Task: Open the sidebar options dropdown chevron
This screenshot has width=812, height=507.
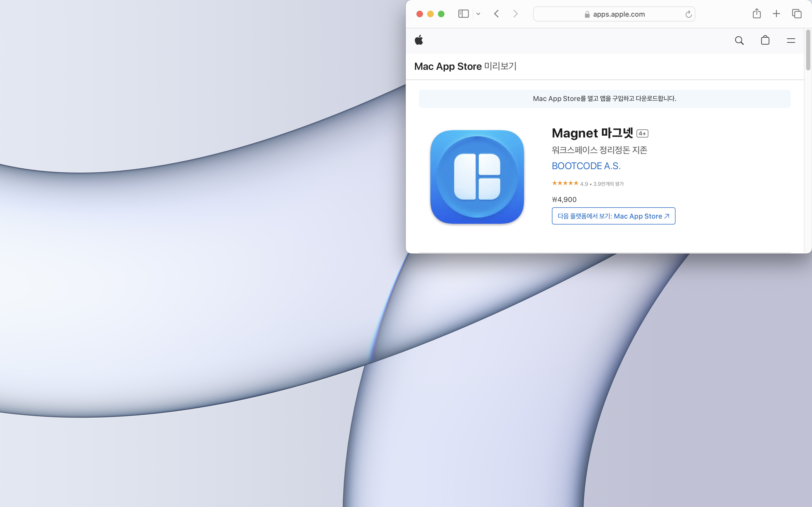Action: [478, 14]
